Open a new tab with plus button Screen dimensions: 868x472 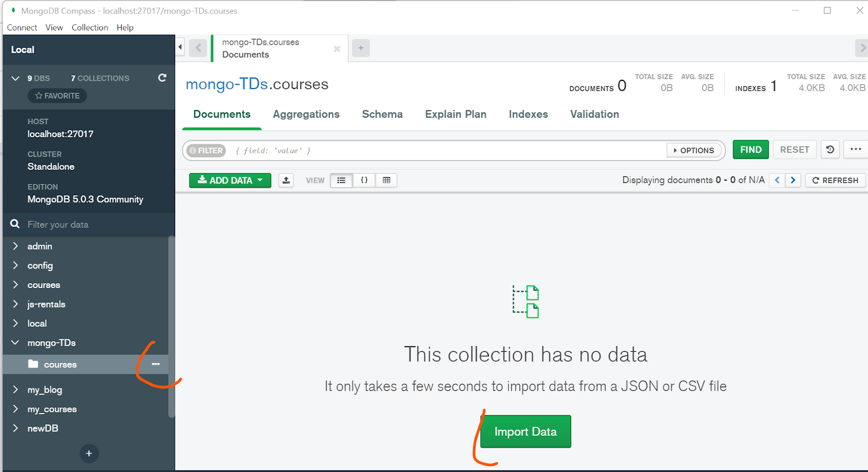(361, 48)
